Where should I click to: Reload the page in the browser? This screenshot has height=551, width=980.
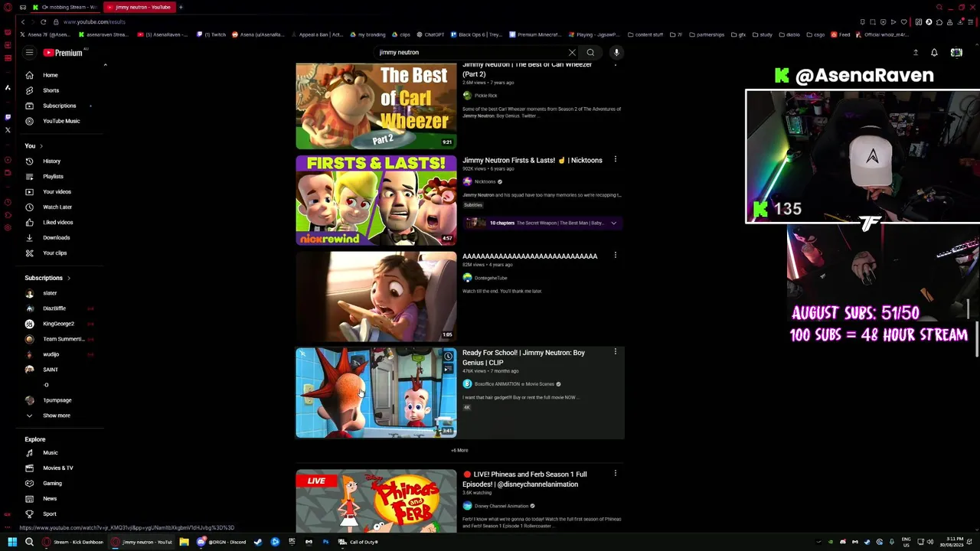(x=44, y=22)
